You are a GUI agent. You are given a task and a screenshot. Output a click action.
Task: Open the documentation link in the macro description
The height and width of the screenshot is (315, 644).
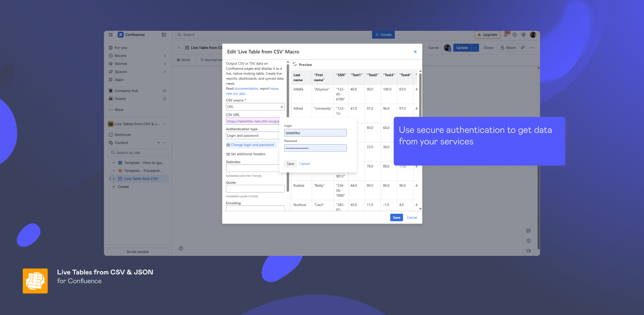(246, 88)
